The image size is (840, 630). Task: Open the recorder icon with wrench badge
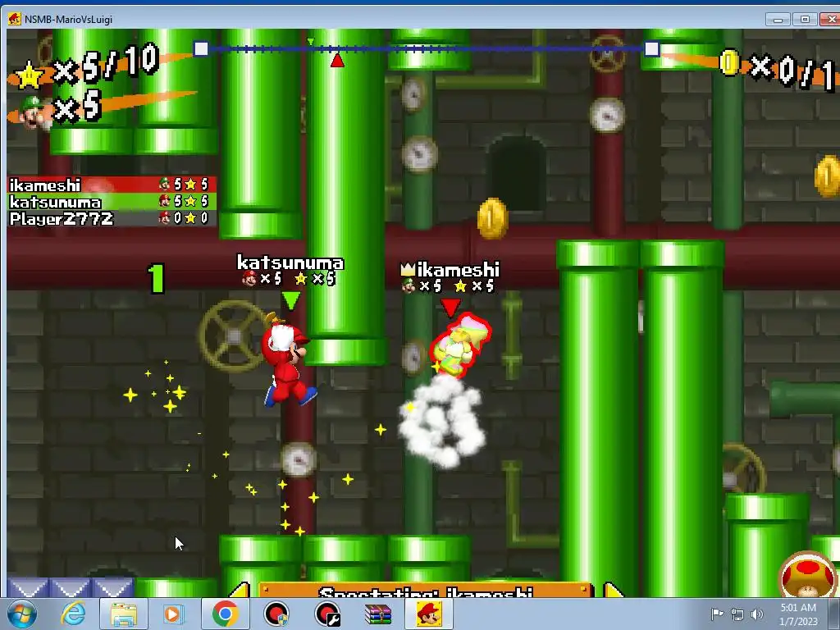tap(327, 614)
